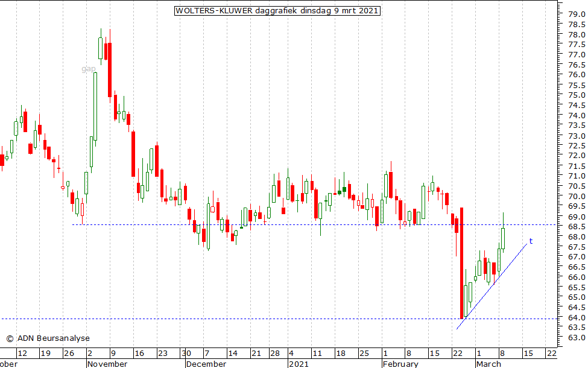Select the date label 2 above November
Screen dimensions: 588x368
[90, 354]
